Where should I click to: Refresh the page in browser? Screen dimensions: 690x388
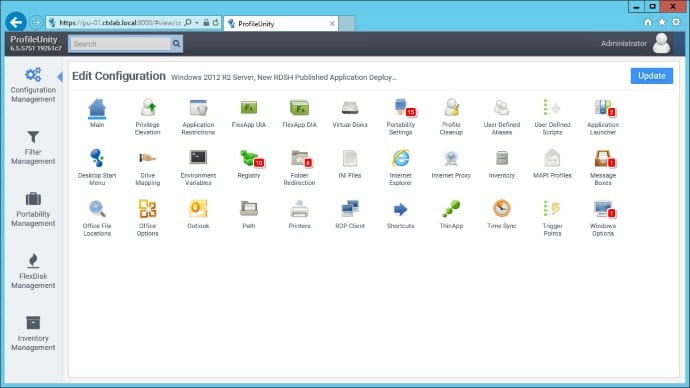pyautogui.click(x=216, y=22)
